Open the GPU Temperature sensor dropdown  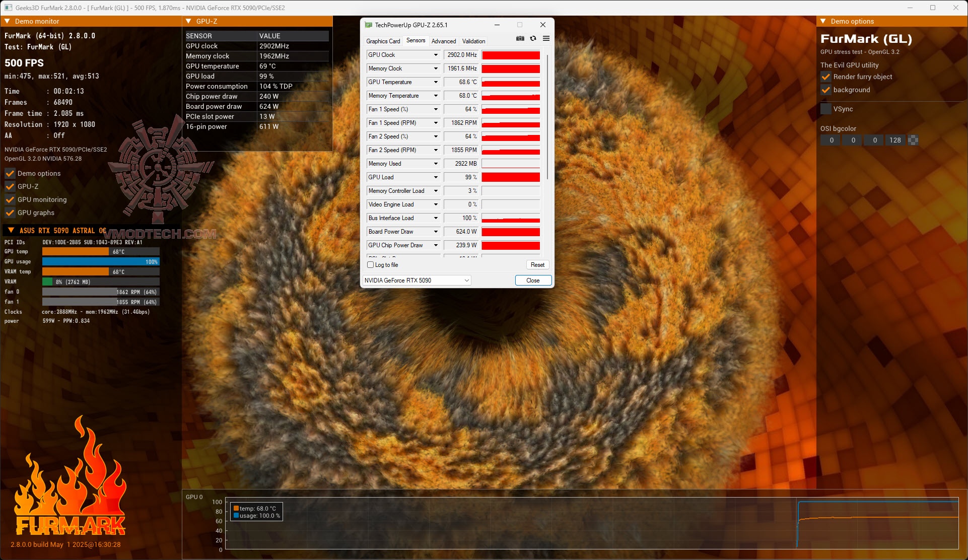tap(436, 82)
